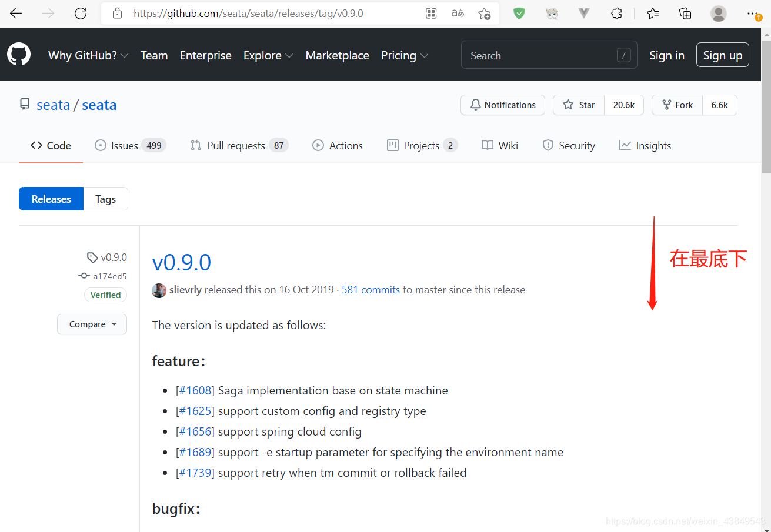Open the slievrly author link
Image resolution: width=771 pixels, height=532 pixels.
point(185,290)
